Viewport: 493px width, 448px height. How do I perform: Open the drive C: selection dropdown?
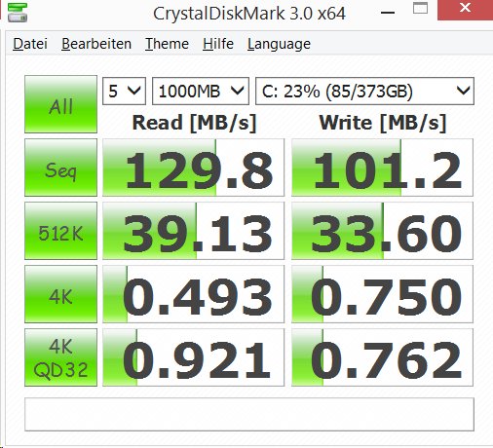tap(364, 92)
